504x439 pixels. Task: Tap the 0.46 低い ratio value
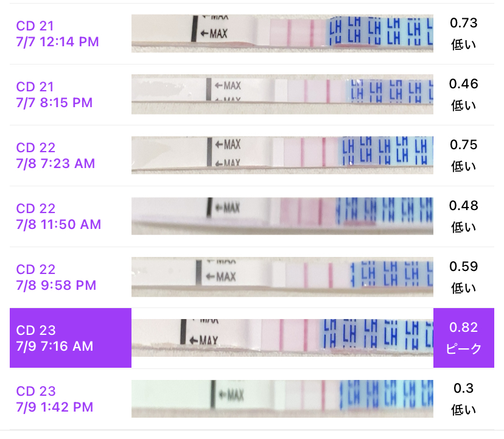point(463,94)
